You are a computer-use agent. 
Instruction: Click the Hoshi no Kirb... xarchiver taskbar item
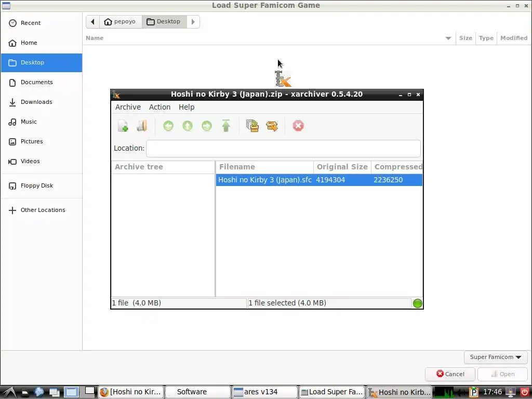coord(398,392)
